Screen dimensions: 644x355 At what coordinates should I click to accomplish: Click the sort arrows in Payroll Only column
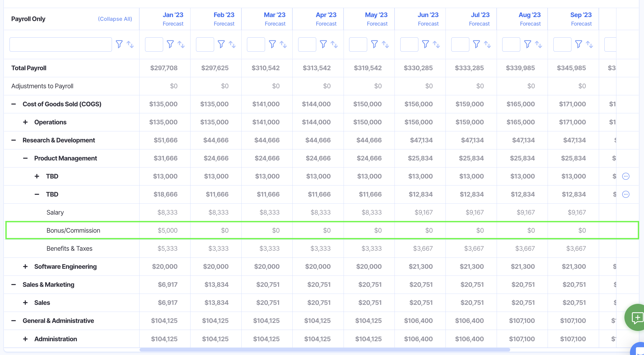130,44
